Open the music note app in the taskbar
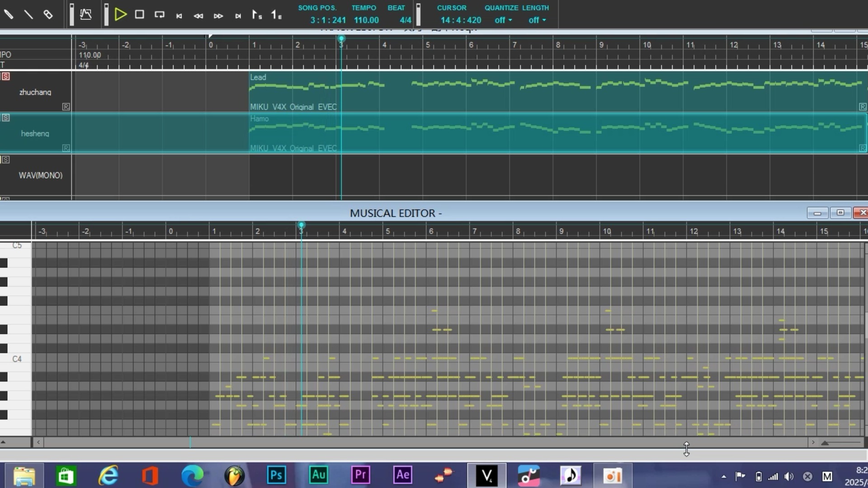The image size is (868, 488). click(x=571, y=476)
